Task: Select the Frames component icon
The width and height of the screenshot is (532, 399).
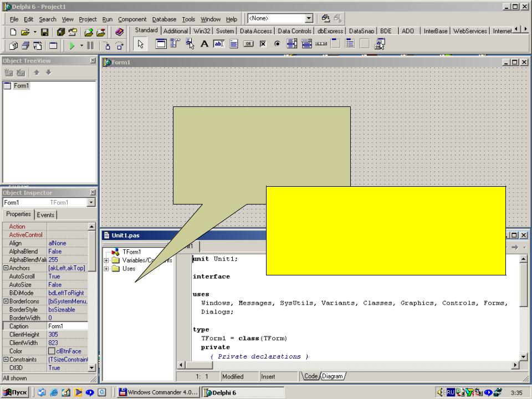Action: tap(161, 43)
